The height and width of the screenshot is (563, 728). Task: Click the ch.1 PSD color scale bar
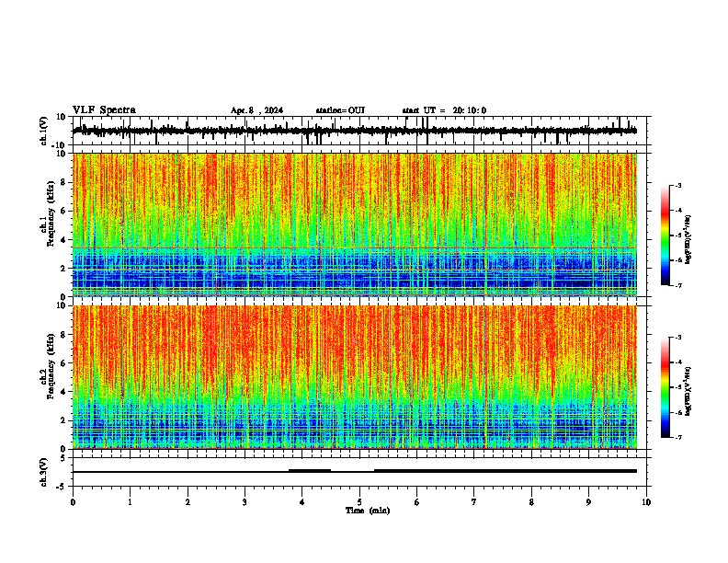665,235
